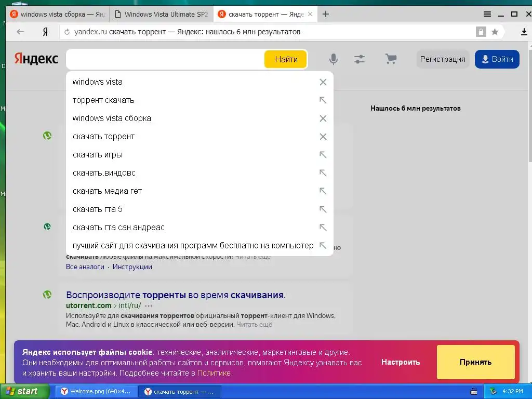This screenshot has width=532, height=399.
Task: Choose 'лучший сайт для скачивания программ' suggestion
Action: click(199, 246)
